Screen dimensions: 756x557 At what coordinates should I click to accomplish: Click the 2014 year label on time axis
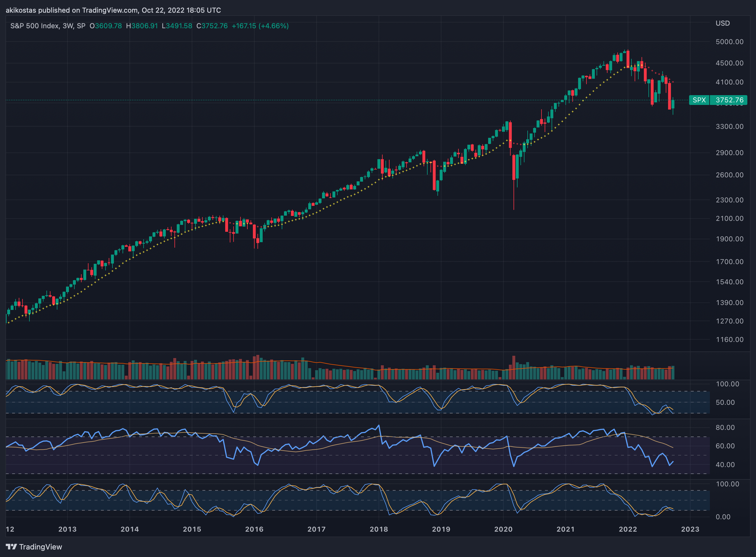130,529
